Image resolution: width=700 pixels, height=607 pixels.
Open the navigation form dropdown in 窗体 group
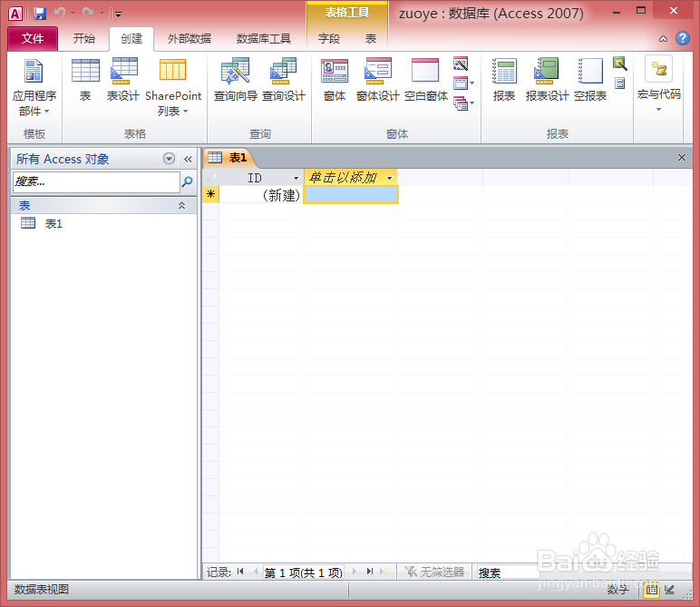(463, 83)
